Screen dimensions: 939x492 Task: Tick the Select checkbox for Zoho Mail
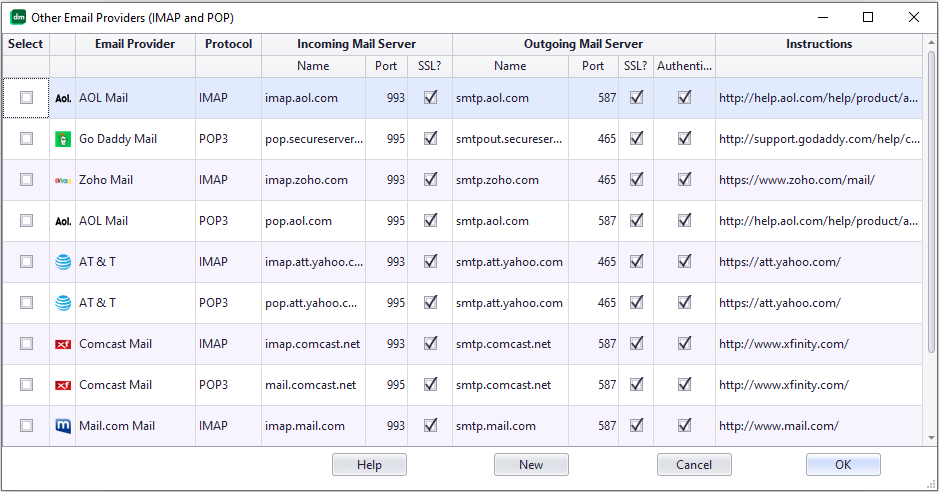26,180
